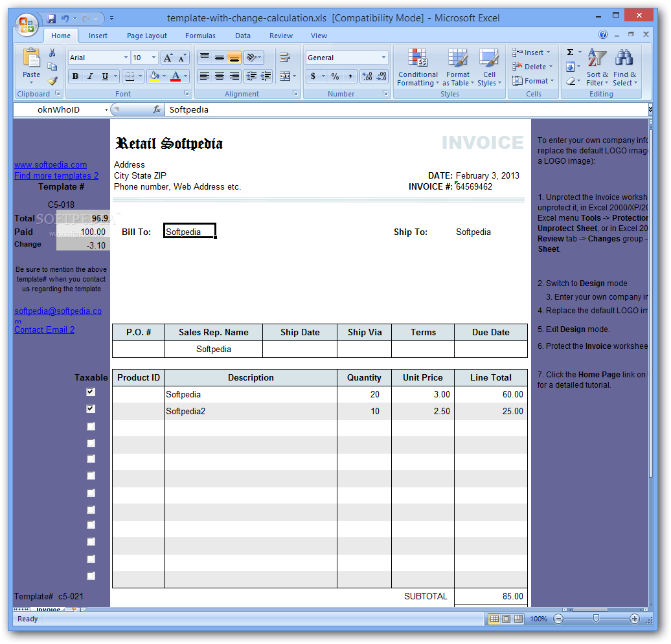Open the Review tab
Screen dimensions: 671x644
click(x=280, y=36)
